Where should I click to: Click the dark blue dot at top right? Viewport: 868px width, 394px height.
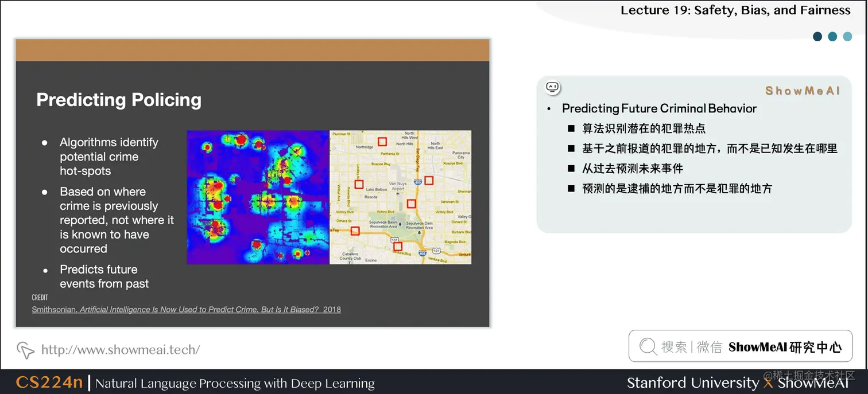point(818,37)
